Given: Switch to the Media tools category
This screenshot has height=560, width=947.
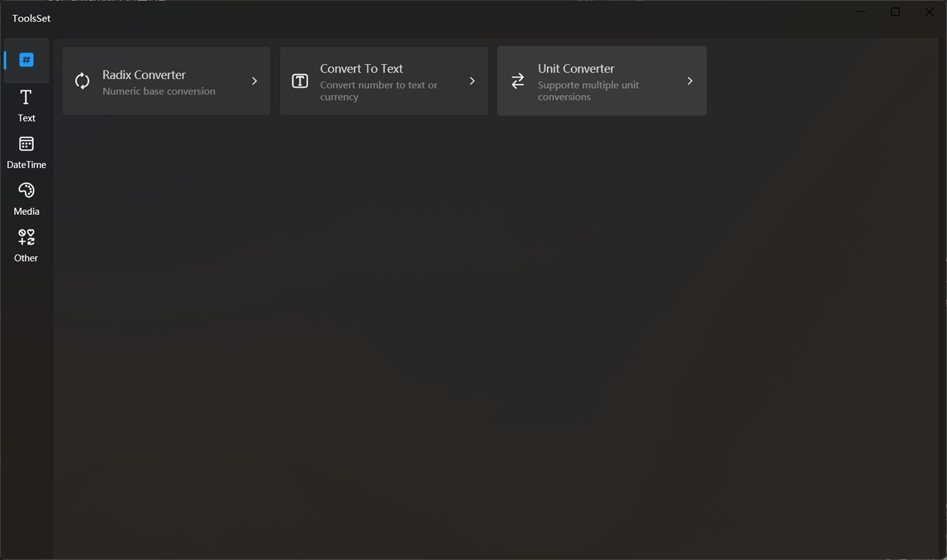Looking at the screenshot, I should point(26,200).
